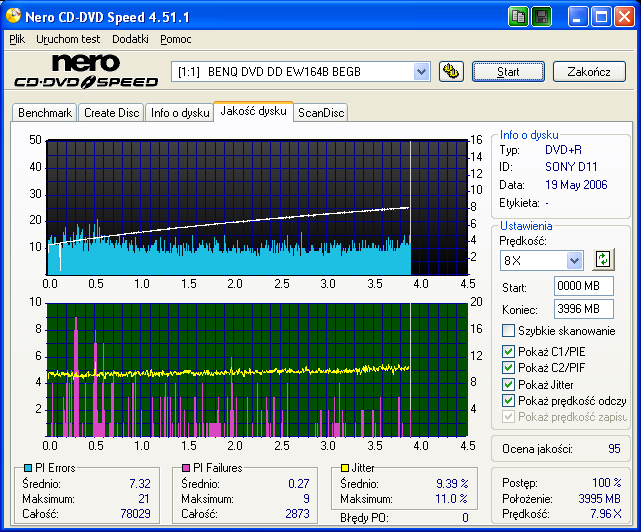The image size is (641, 532).
Task: Click the disc ID SONY D11 text
Action: [x=571, y=167]
